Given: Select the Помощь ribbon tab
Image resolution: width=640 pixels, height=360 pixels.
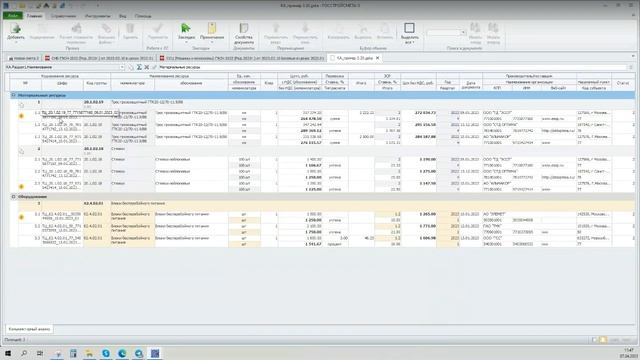Looking at the screenshot, I should point(143,16).
